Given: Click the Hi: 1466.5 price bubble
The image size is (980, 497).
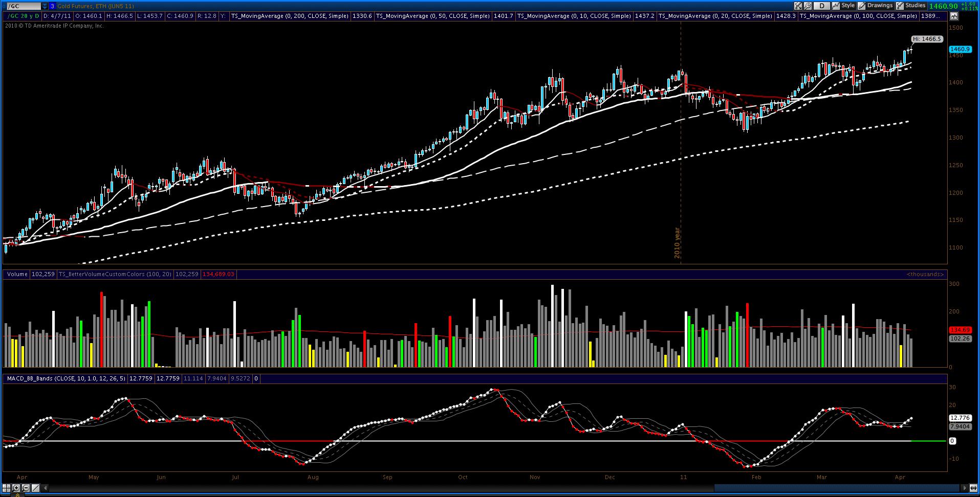Looking at the screenshot, I should (x=927, y=39).
